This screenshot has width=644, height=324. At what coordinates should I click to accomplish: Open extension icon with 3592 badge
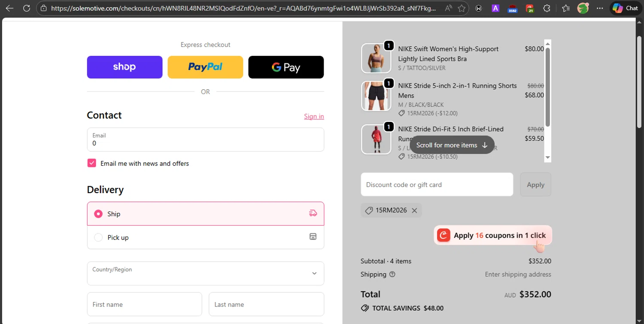tap(512, 9)
